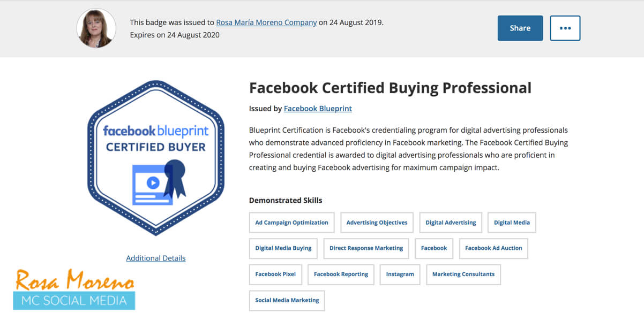The width and height of the screenshot is (644, 321).
Task: Select the Direct Response Marketing skill tag
Action: 366,248
